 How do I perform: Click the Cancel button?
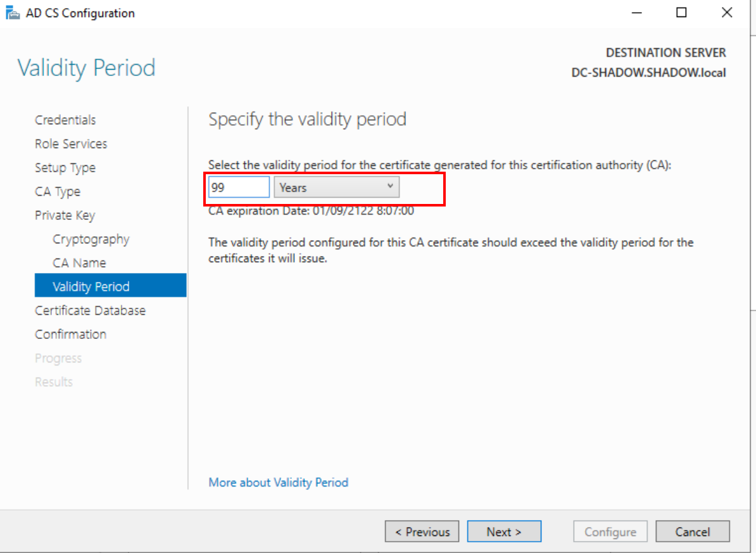pos(693,532)
